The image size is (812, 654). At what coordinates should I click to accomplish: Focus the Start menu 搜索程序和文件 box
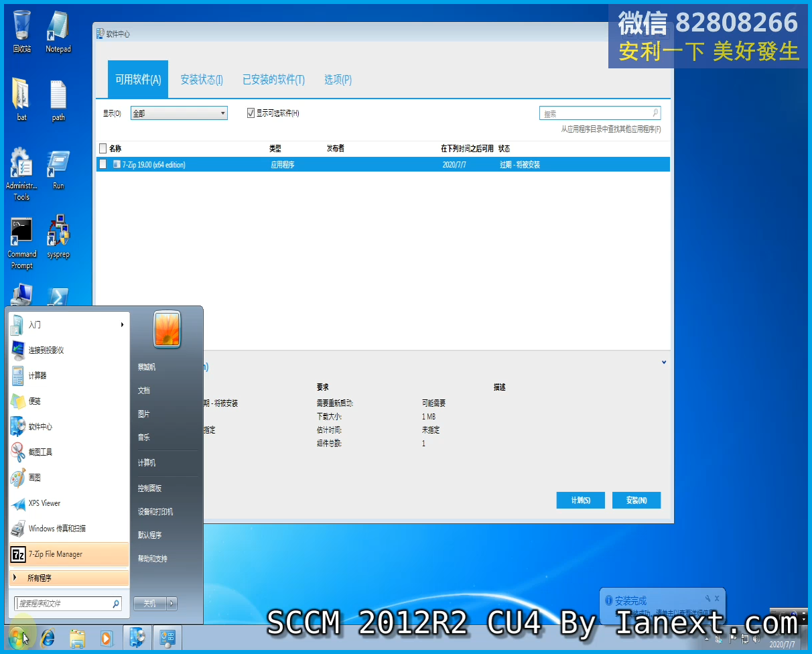[x=68, y=604]
